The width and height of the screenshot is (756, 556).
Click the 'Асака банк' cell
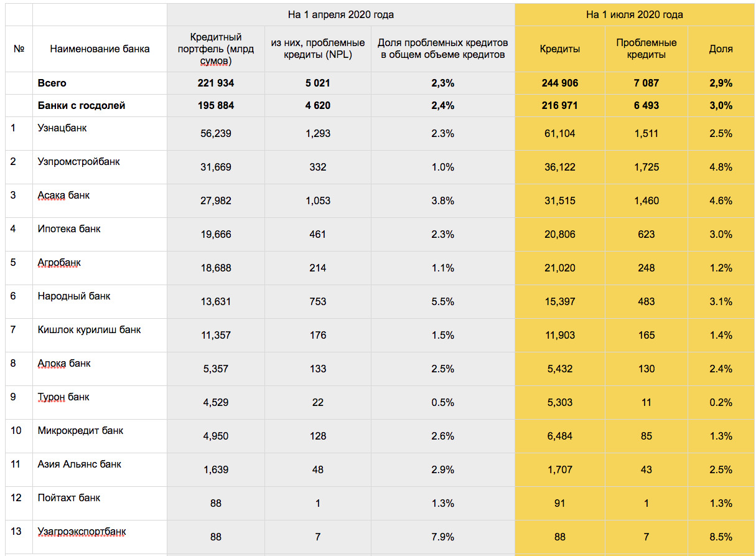(63, 195)
